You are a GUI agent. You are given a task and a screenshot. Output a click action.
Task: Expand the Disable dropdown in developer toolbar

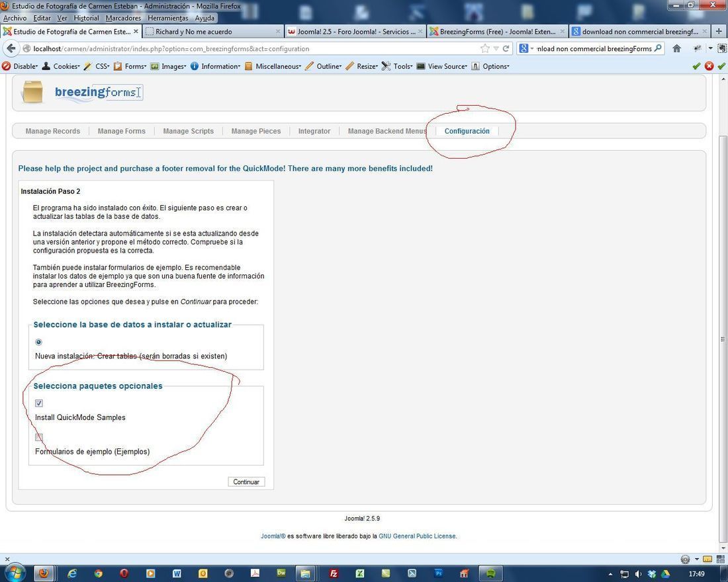point(20,66)
